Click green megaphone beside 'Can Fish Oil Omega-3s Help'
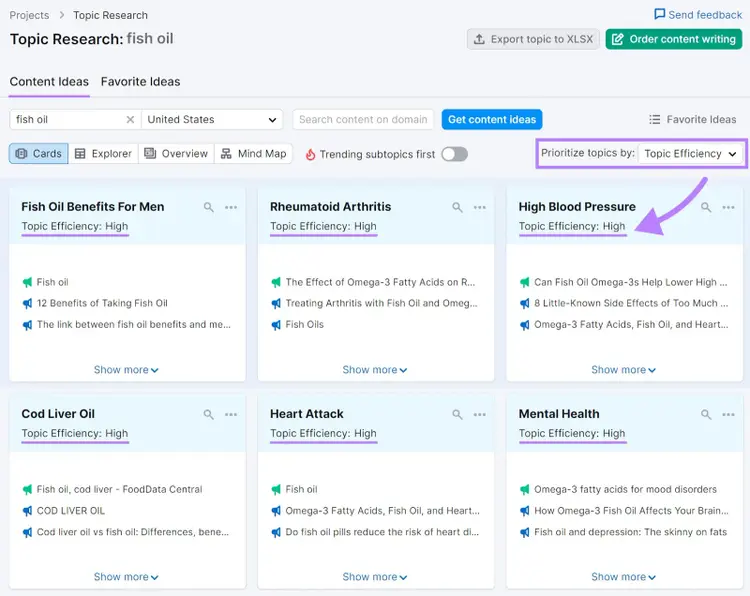750x596 pixels. point(525,282)
